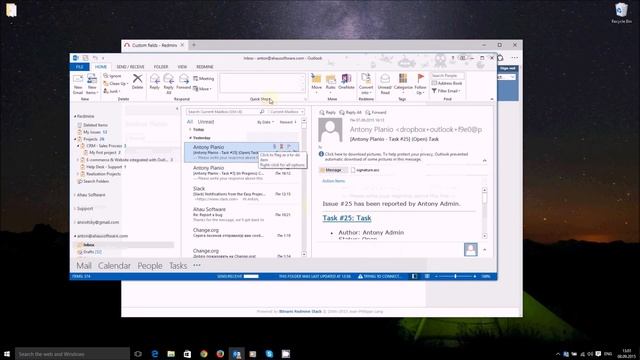Open the Recycle Bin on desktop

click(621, 13)
